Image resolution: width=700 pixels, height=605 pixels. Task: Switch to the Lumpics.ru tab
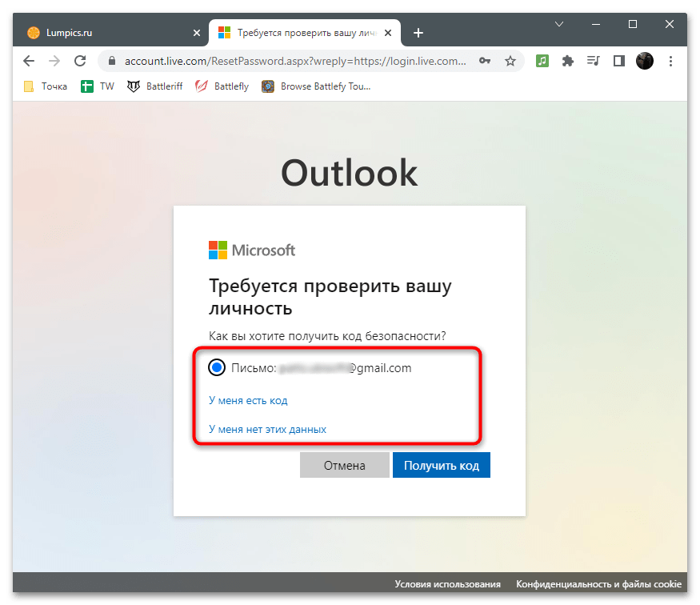[x=110, y=33]
